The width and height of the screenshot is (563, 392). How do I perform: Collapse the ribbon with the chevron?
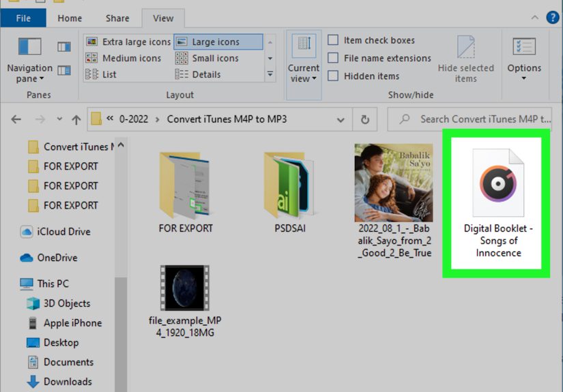[534, 17]
